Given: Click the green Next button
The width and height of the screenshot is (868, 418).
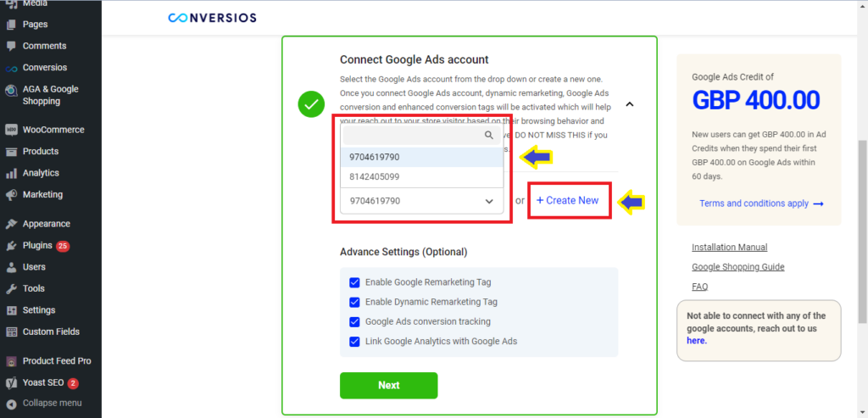Looking at the screenshot, I should pos(388,385).
